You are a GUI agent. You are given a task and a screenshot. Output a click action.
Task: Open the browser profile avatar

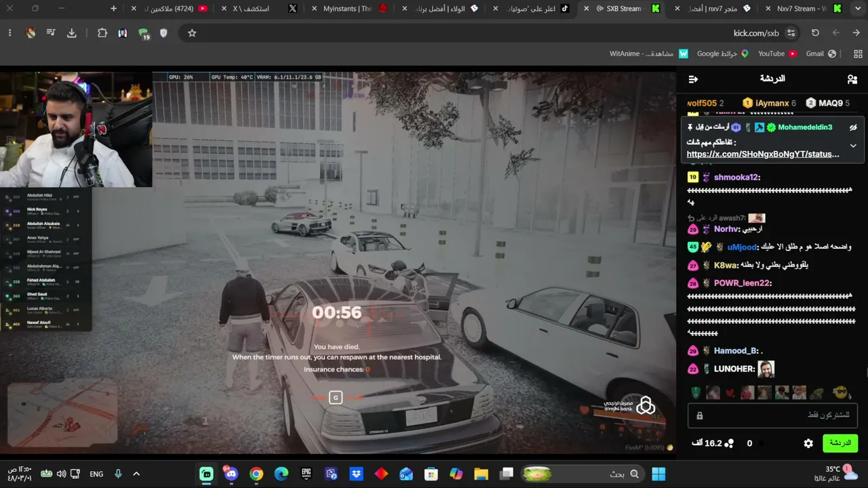tap(31, 33)
